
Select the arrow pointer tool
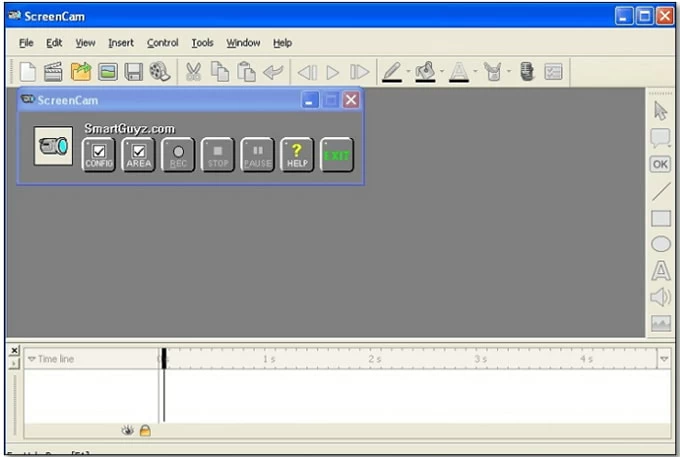point(660,110)
